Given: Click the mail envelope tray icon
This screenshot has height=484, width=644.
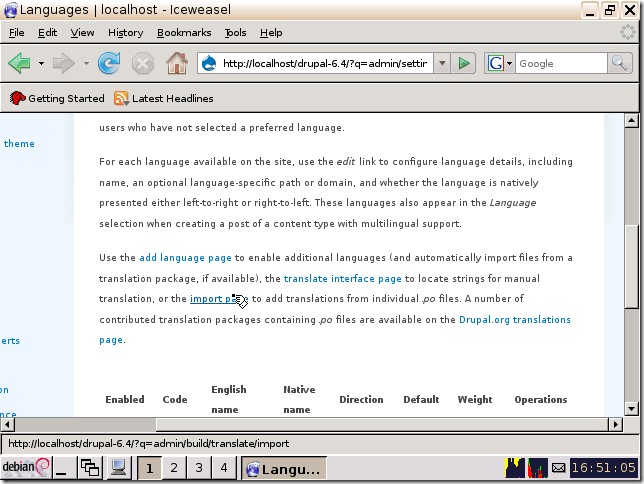Looking at the screenshot, I should (559, 468).
